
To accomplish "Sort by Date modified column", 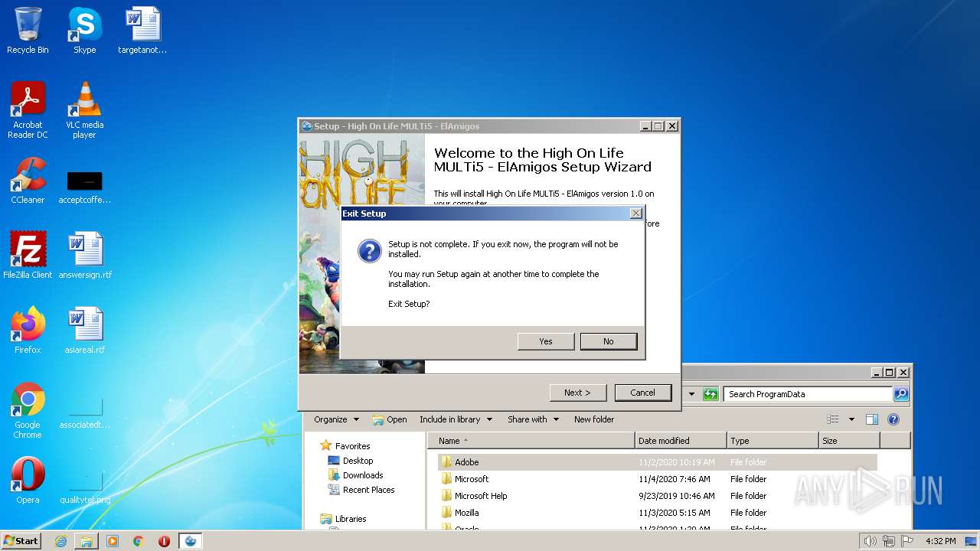I will click(681, 441).
